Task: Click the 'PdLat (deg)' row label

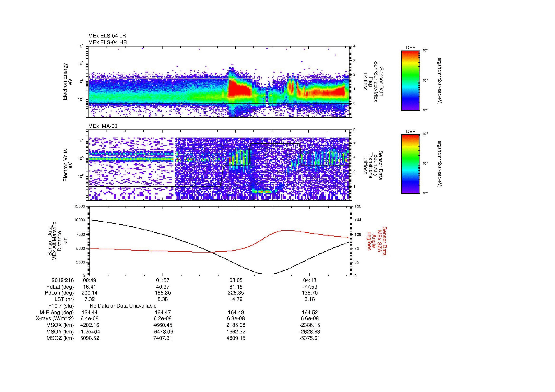Action: [60, 287]
